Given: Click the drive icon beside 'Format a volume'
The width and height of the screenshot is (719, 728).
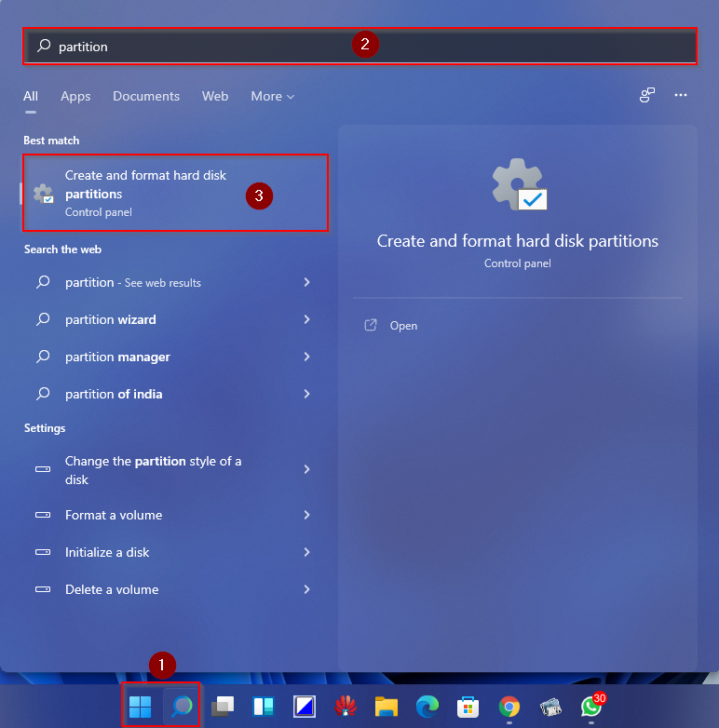Looking at the screenshot, I should coord(43,515).
